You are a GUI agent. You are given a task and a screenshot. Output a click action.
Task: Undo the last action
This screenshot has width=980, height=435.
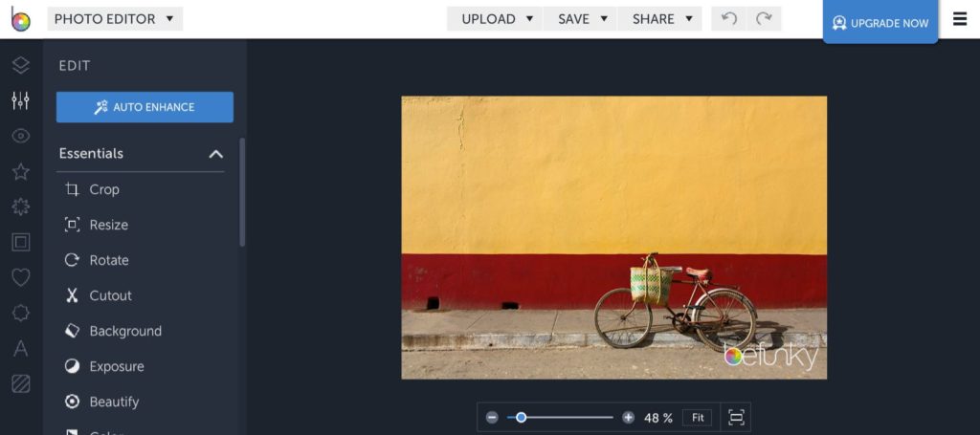click(728, 19)
